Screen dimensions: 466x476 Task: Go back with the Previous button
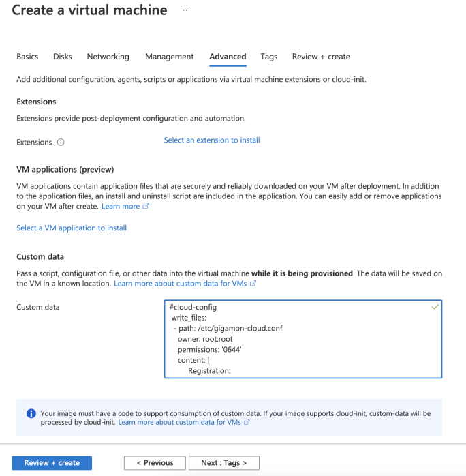155,463
